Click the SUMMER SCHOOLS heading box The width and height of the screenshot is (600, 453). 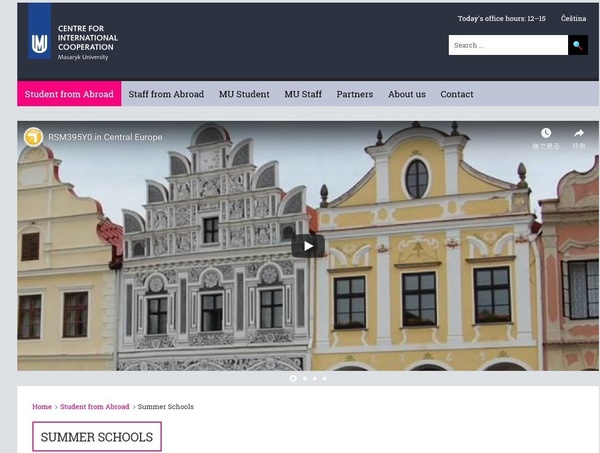pyautogui.click(x=97, y=437)
